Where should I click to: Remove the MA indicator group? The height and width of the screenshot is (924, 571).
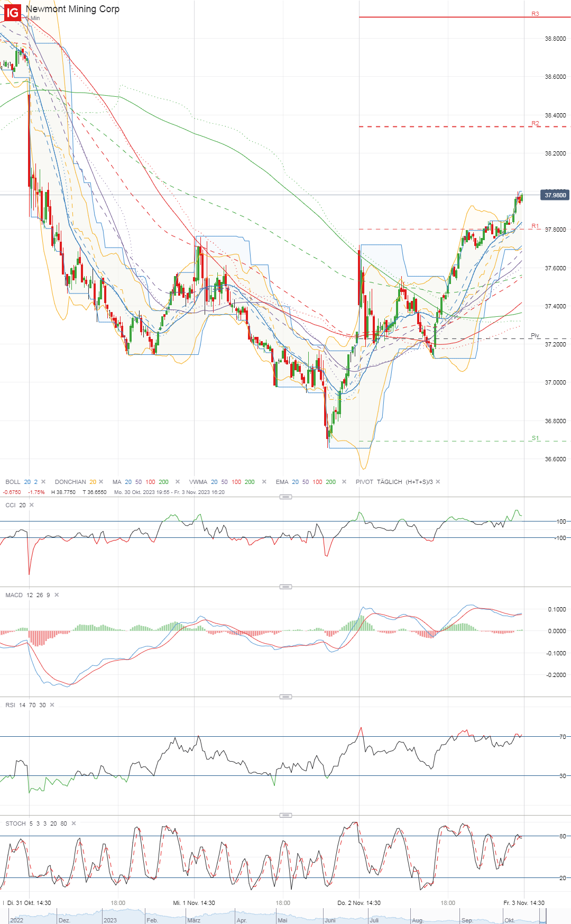tap(178, 482)
